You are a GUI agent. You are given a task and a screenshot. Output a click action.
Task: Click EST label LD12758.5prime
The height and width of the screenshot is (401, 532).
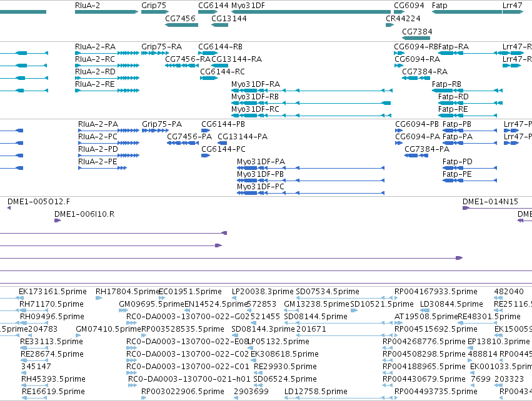click(316, 392)
